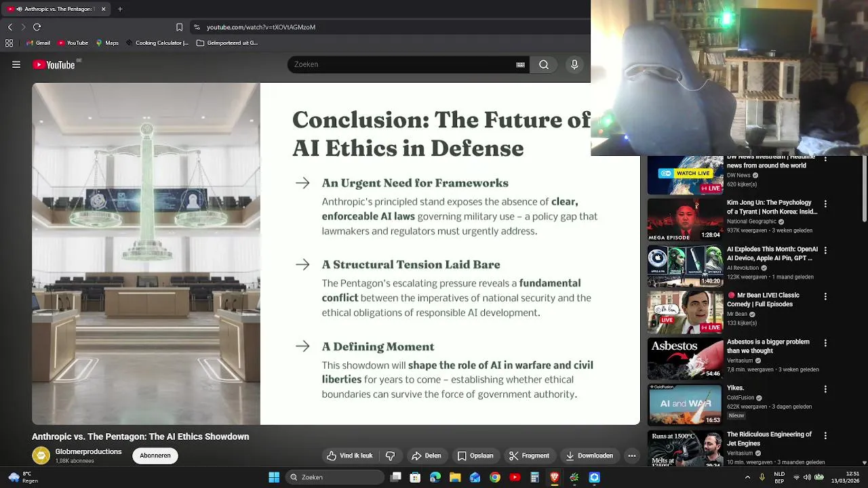
Task: Open YouTube app from taskbar
Action: 515,477
